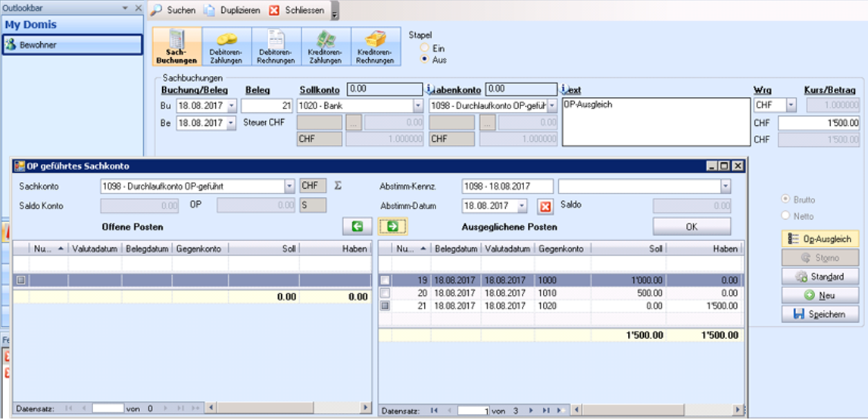The image size is (868, 420).
Task: Choose the Kreditoren-Zahlungen icon
Action: click(x=326, y=47)
